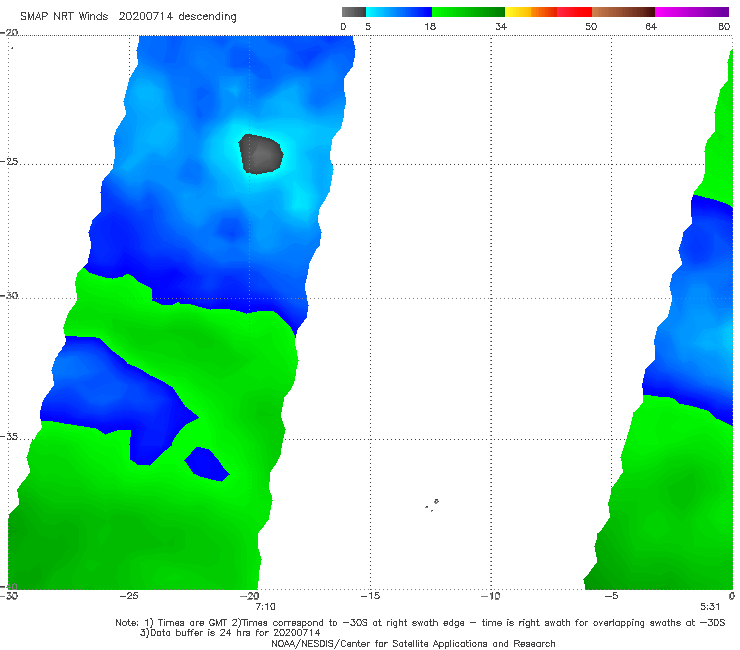Click the yellow segment of the color bar
Image resolution: width=740 pixels, height=650 pixels.
click(x=518, y=12)
